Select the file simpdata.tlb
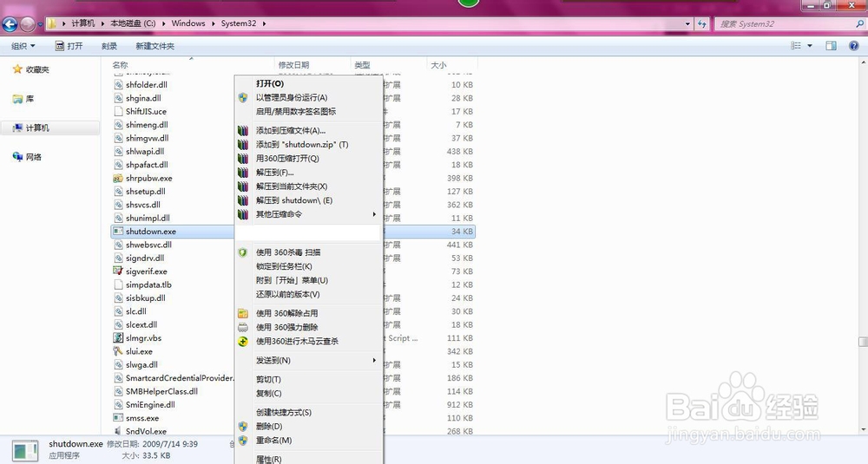This screenshot has width=868, height=464. click(x=148, y=284)
